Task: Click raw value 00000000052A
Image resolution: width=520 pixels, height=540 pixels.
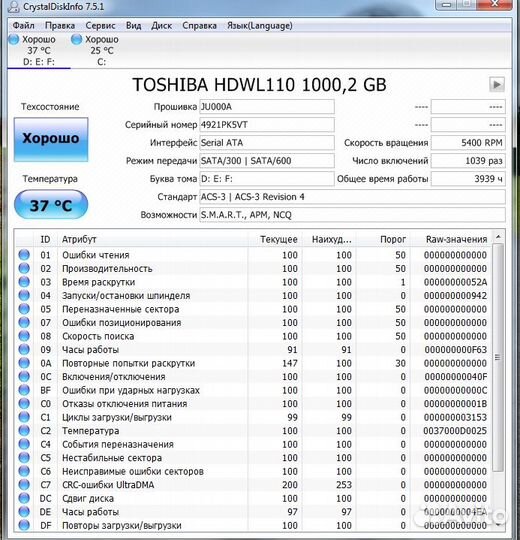Action: 455,282
